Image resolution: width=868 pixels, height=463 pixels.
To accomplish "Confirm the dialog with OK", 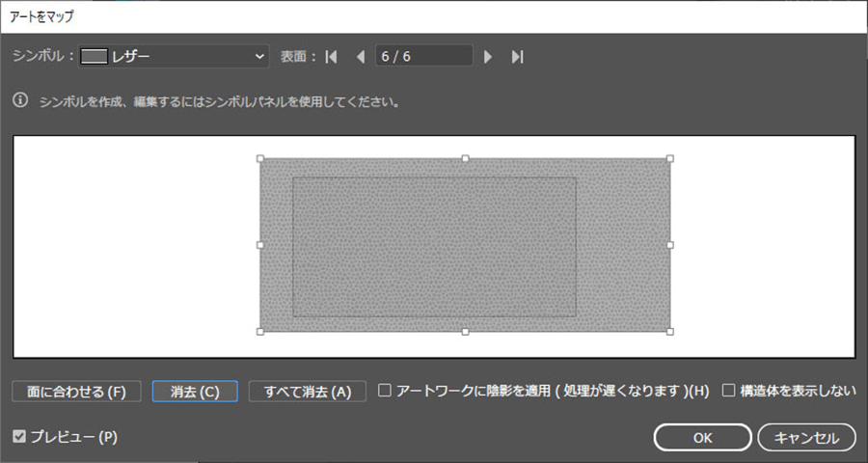I will click(702, 437).
